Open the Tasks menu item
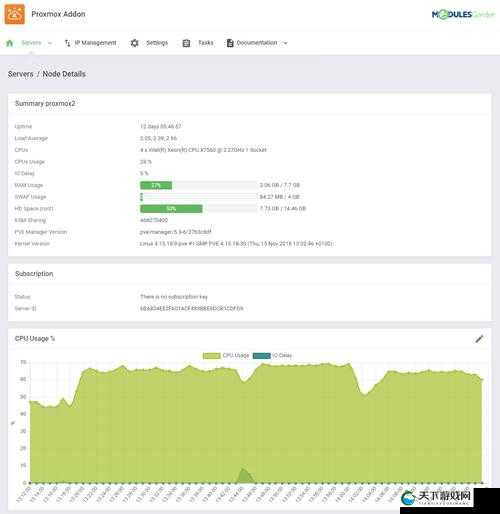Viewport: 500px width, 514px height. click(206, 43)
